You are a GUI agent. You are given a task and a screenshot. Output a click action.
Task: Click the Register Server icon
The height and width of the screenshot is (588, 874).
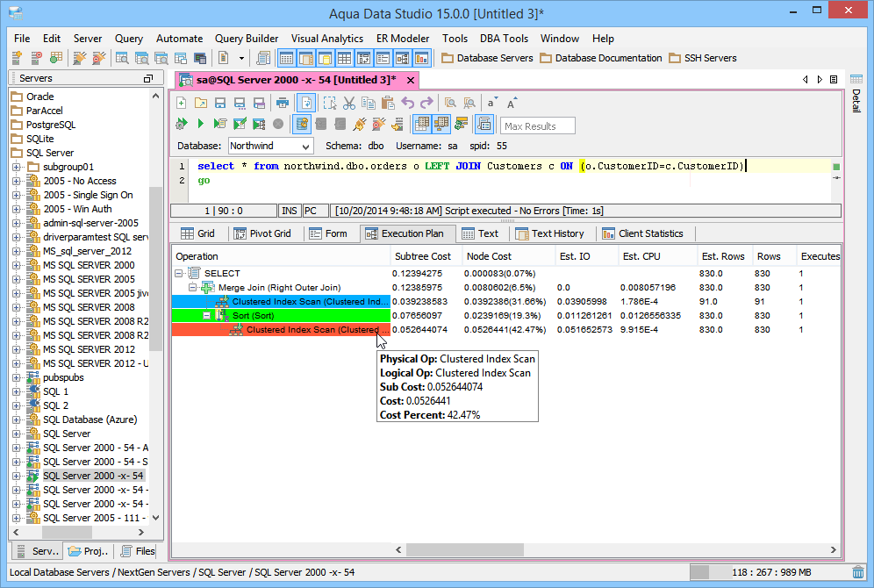click(17, 57)
